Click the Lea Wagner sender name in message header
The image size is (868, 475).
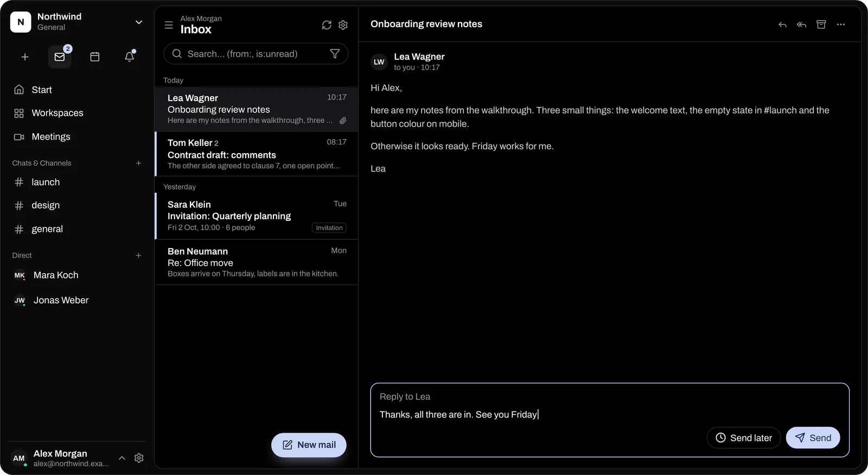[x=419, y=56]
